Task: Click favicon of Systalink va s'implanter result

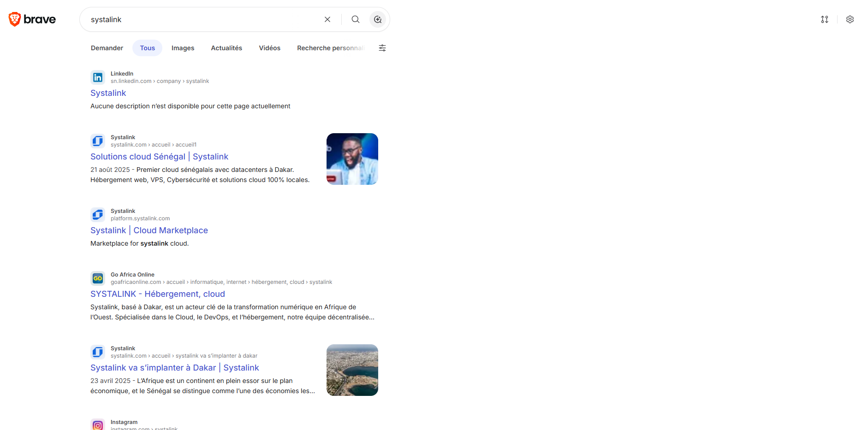Action: (x=98, y=352)
